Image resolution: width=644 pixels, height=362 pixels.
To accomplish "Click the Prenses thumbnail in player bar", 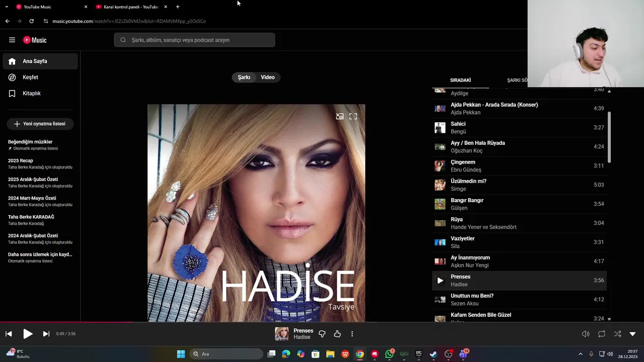I will 282,334.
